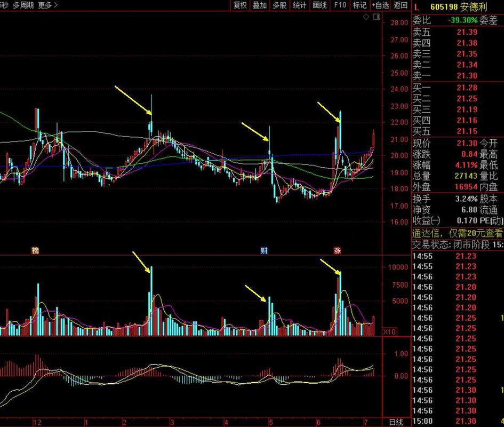Click the small diamond icon above price axis
The height and width of the screenshot is (427, 504).
[366, 17]
